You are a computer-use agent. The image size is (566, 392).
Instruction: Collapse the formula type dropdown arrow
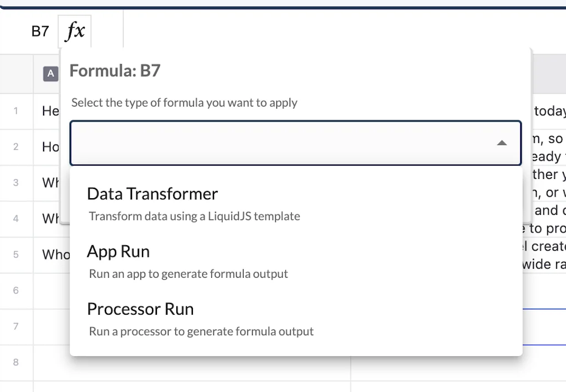pos(501,143)
